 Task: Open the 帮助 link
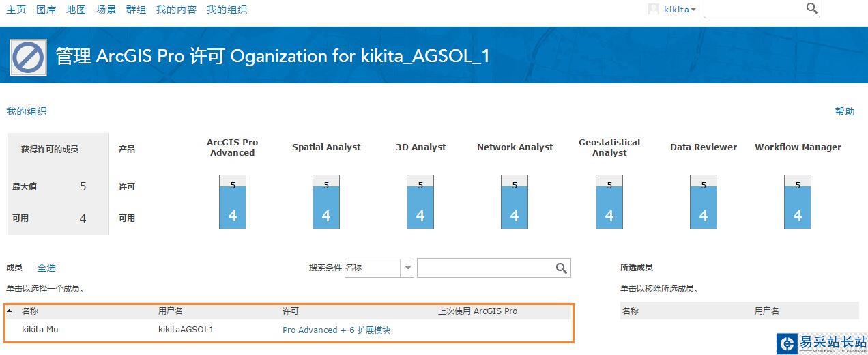coord(845,111)
